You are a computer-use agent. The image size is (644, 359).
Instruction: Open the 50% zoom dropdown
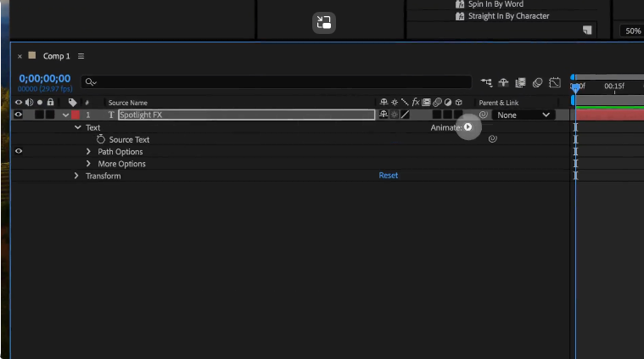click(x=632, y=31)
